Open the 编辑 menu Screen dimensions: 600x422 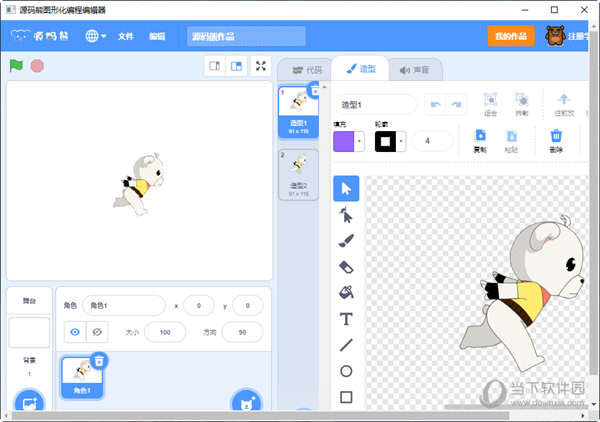(157, 36)
